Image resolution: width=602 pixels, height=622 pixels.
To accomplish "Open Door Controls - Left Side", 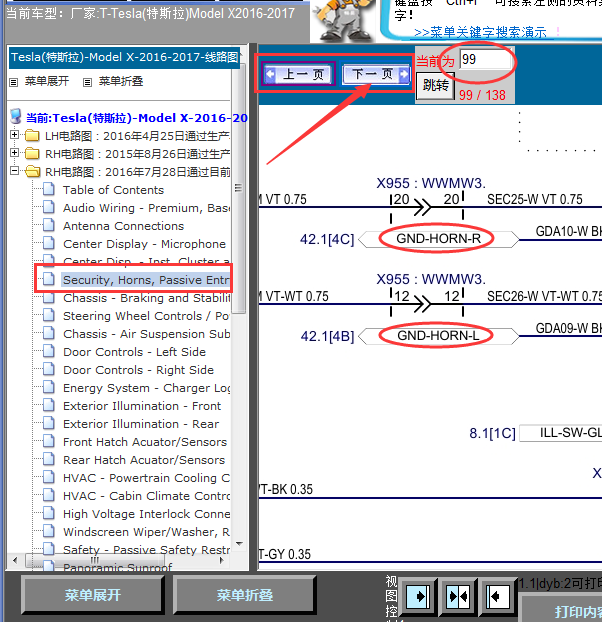I will coord(134,352).
